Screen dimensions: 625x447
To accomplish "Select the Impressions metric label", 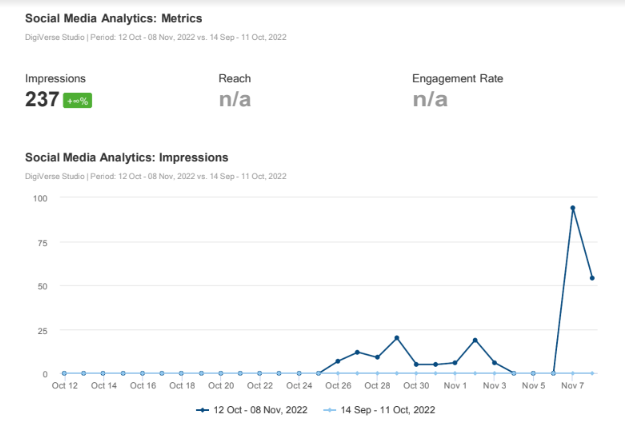I will pyautogui.click(x=55, y=78).
